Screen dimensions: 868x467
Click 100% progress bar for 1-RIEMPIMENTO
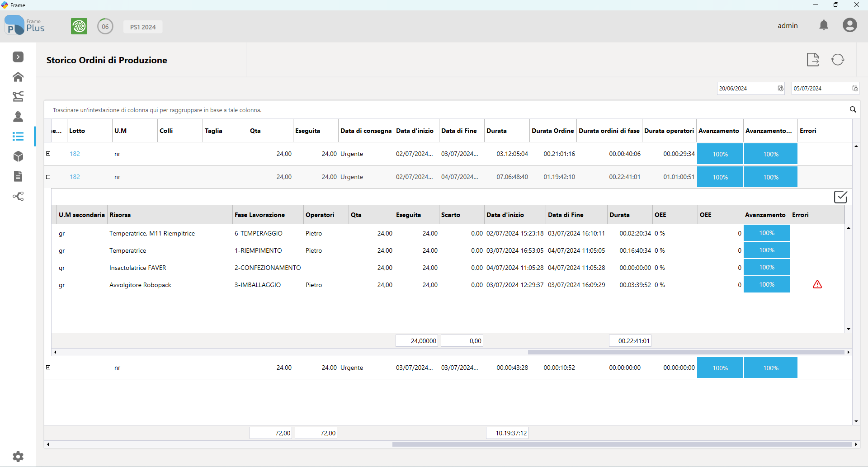[767, 250]
